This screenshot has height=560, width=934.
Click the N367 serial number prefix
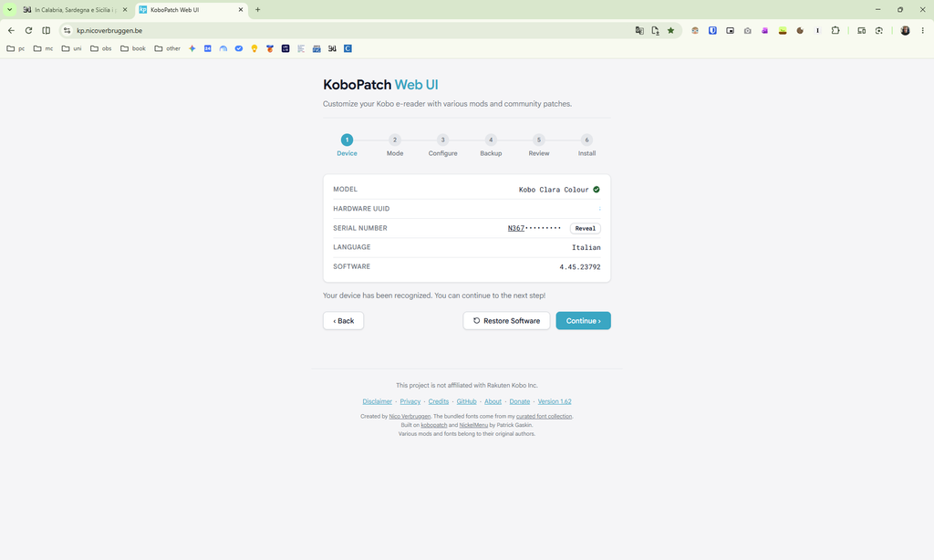click(516, 228)
